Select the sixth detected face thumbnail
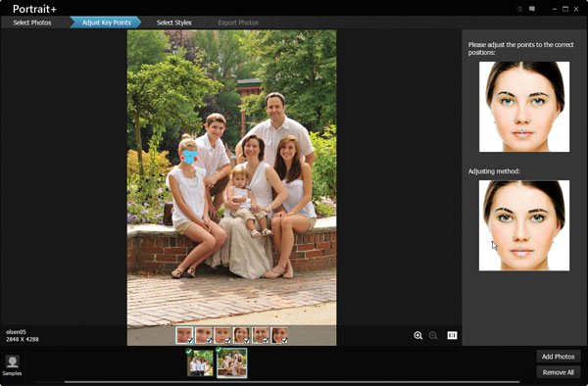 pyautogui.click(x=279, y=335)
